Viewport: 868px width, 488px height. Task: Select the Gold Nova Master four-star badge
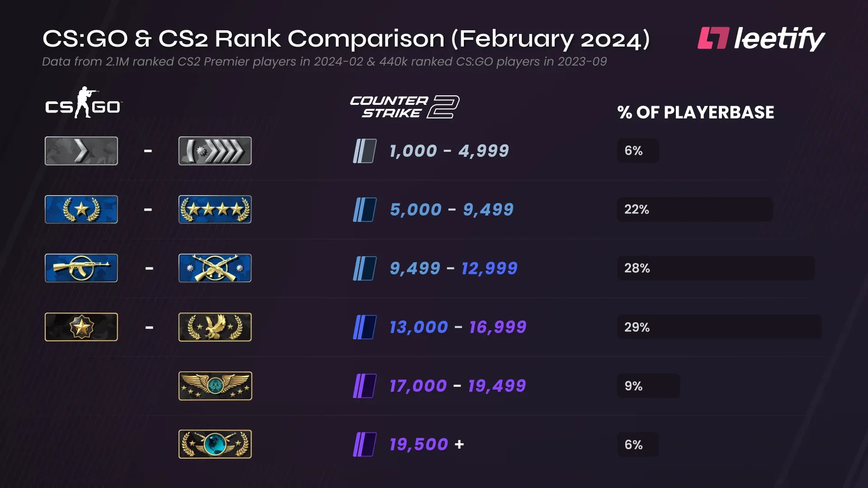pos(215,210)
